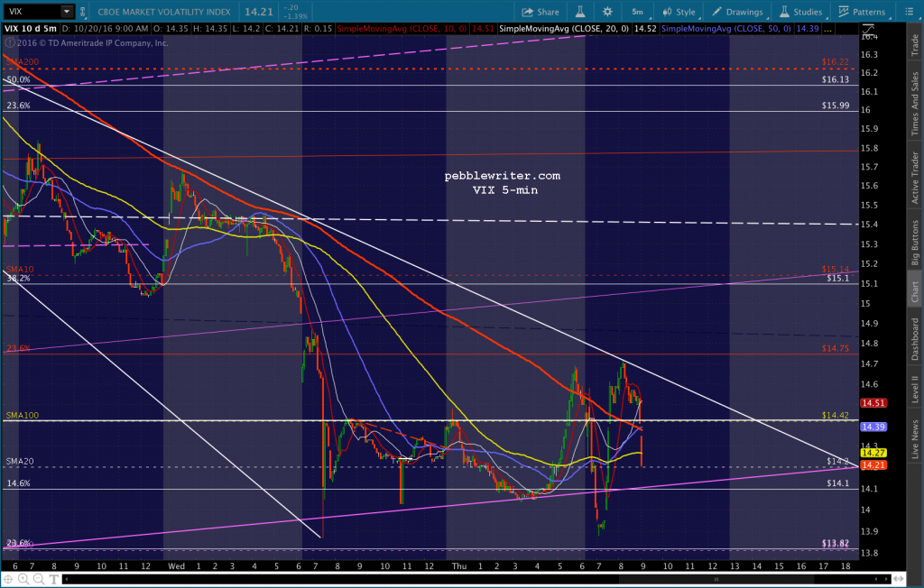The image size is (924, 588).
Task: Click the $15.99 level label
Action: (836, 105)
